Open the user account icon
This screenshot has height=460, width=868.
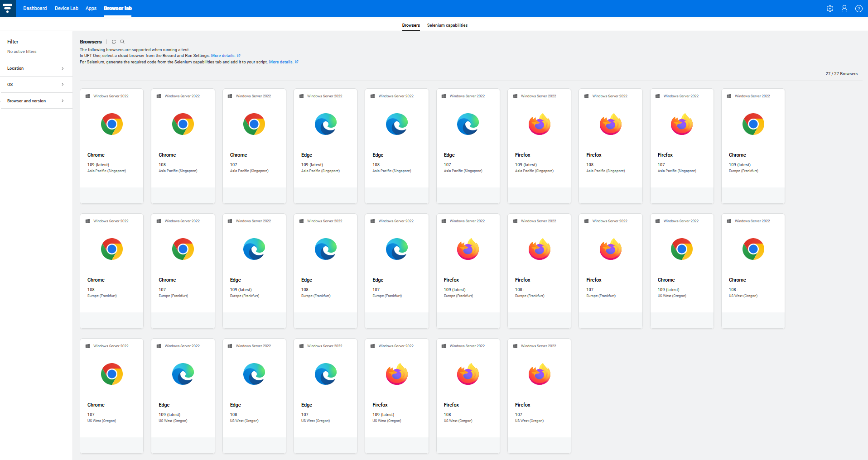point(844,8)
